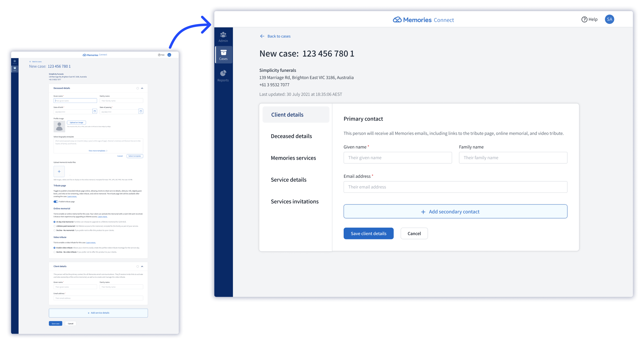The height and width of the screenshot is (345, 644).
Task: Click the Save client details button
Action: [368, 234]
